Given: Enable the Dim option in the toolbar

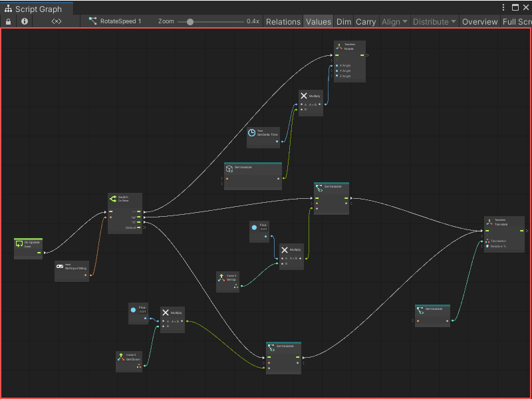Looking at the screenshot, I should pos(344,21).
